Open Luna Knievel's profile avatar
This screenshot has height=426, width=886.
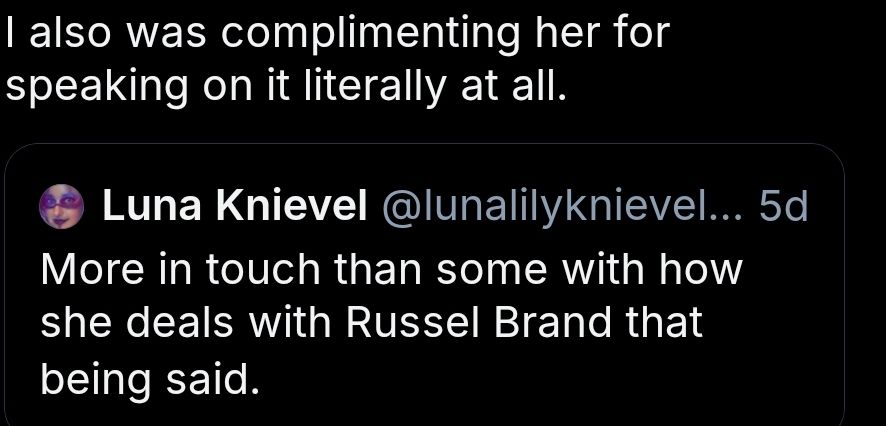[61, 206]
